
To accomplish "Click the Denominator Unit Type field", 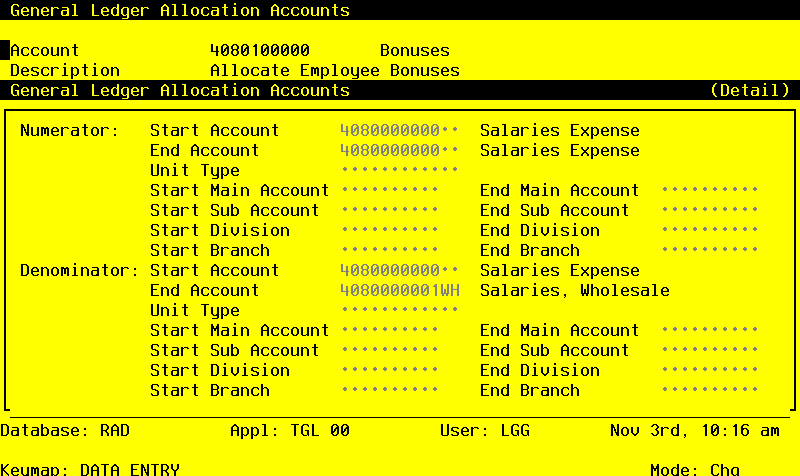I will tap(399, 310).
